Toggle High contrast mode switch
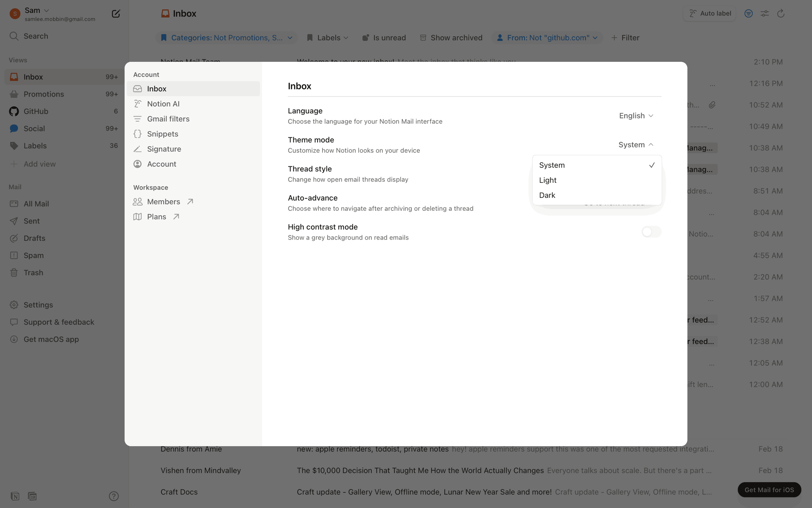Screen dimensions: 812x508 tap(651, 232)
